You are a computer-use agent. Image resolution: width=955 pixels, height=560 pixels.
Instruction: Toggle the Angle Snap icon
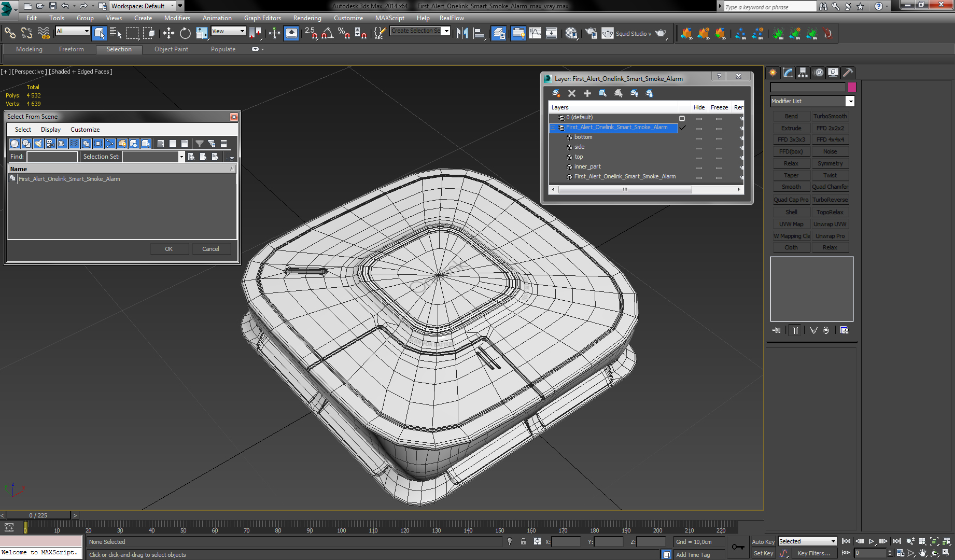point(327,34)
